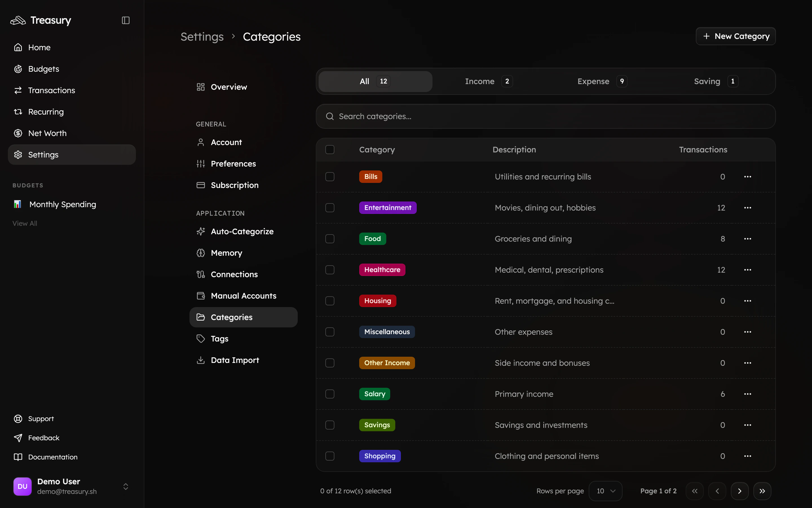The height and width of the screenshot is (508, 812).
Task: Click the green Savings category badge
Action: click(377, 425)
